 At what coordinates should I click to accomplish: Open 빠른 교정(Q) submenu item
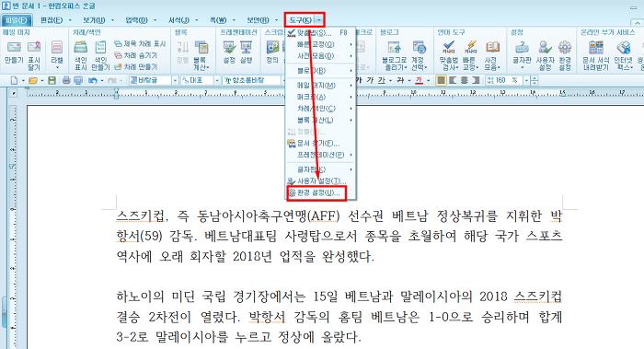[320, 44]
